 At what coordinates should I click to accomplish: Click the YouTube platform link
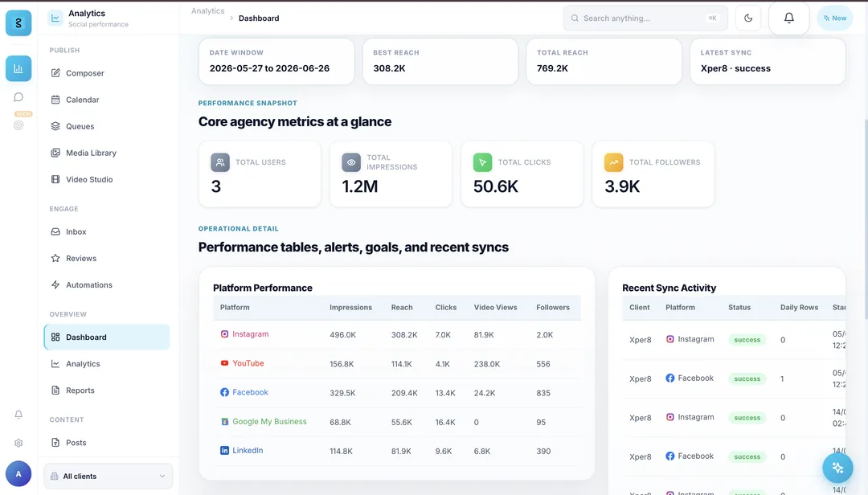pos(243,364)
